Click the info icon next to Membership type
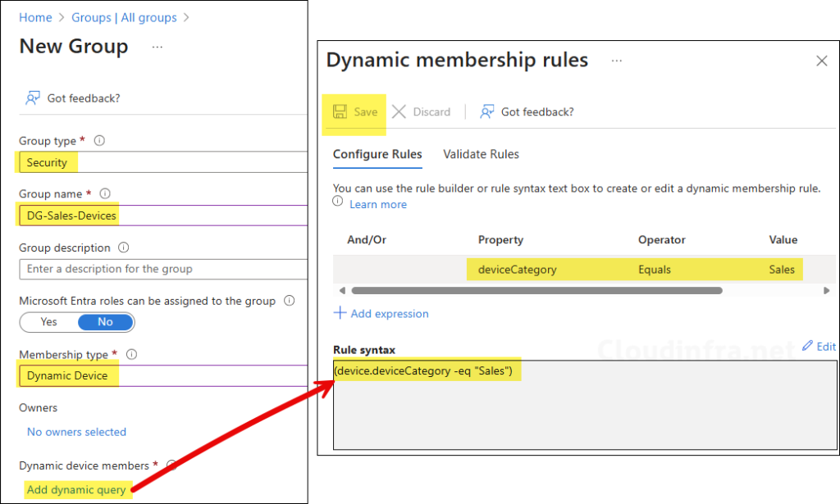 131,355
